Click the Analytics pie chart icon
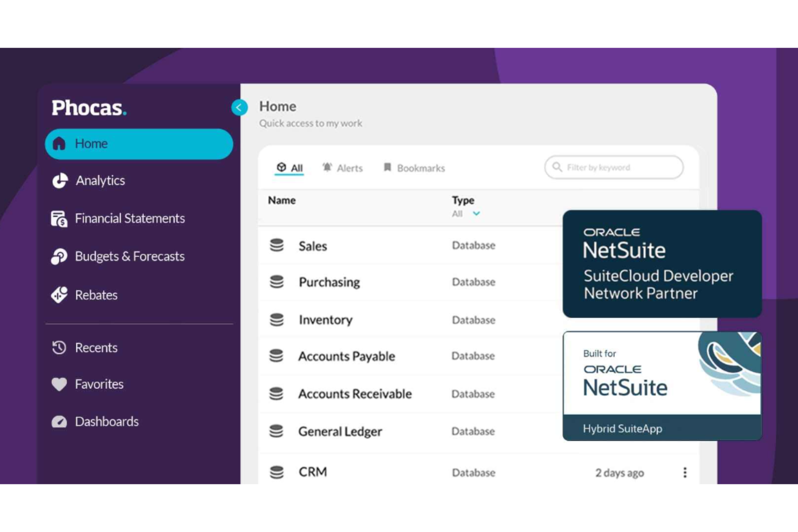This screenshot has height=532, width=798. click(60, 181)
